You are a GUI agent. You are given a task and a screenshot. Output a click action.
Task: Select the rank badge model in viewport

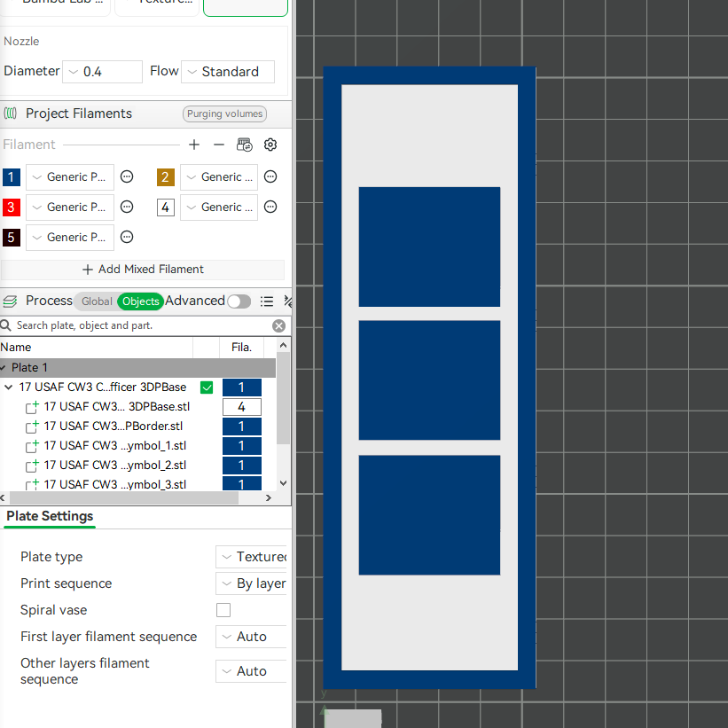click(x=429, y=378)
